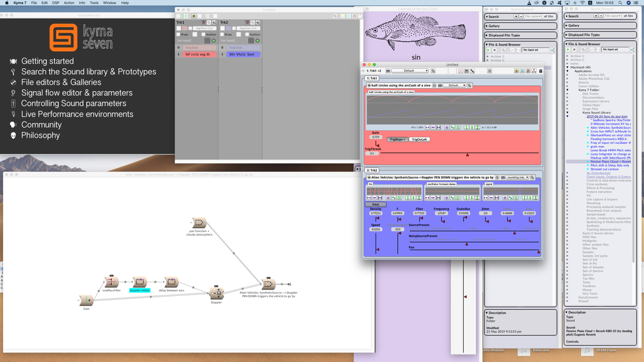
Task: Open Live Performance environments topic
Action: 77,114
